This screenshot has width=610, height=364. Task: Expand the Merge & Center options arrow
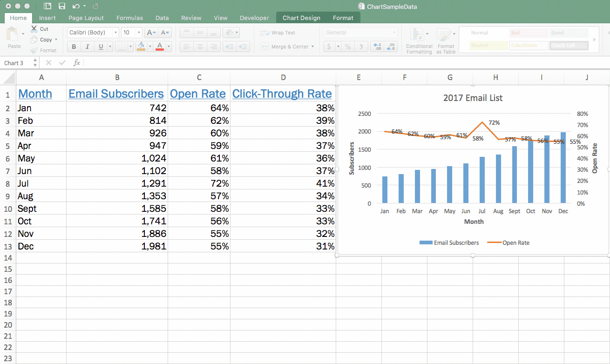pyautogui.click(x=312, y=47)
